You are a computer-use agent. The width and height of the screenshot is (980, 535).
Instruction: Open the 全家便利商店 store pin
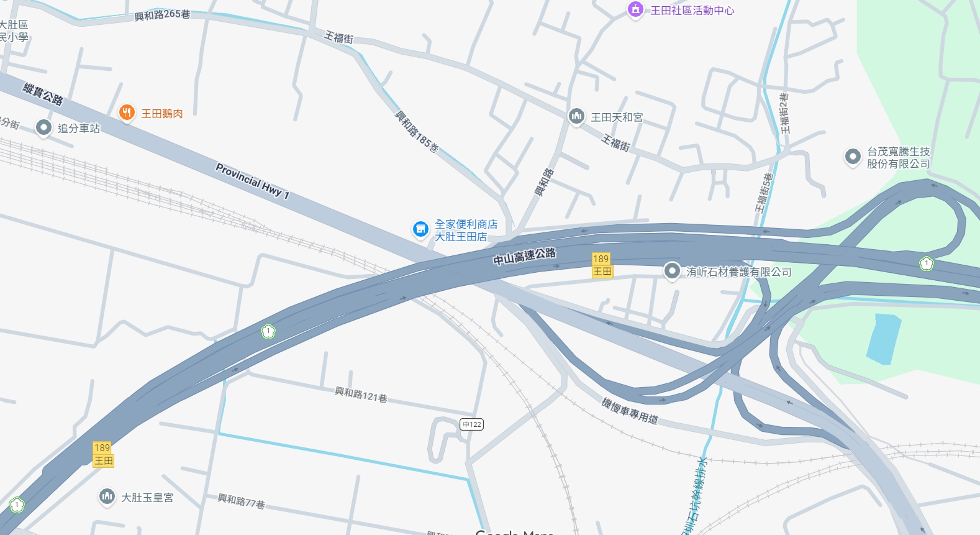(420, 230)
